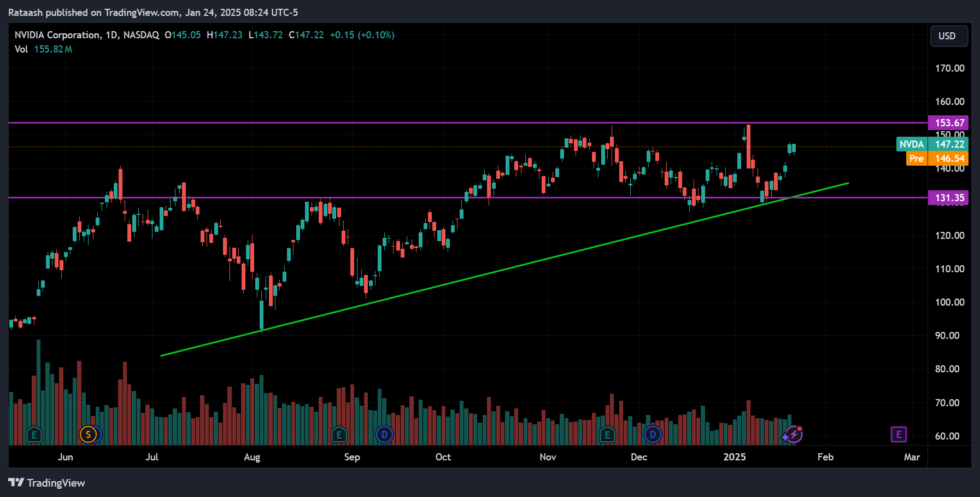This screenshot has width=980, height=497.
Task: Click the earnings E marker near June
Action: click(34, 435)
